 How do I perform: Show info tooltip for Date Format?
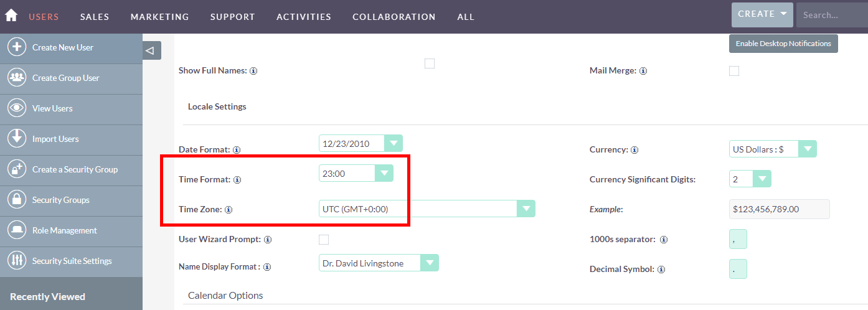237,150
